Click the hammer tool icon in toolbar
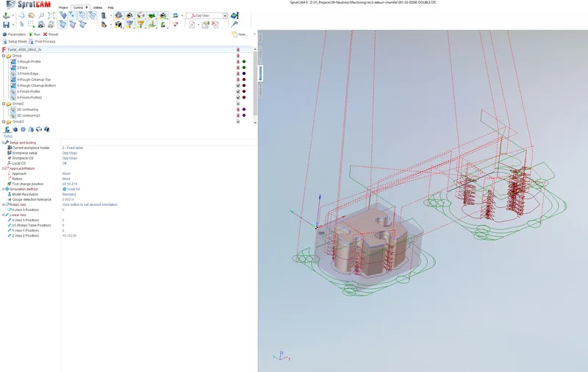 click(234, 24)
